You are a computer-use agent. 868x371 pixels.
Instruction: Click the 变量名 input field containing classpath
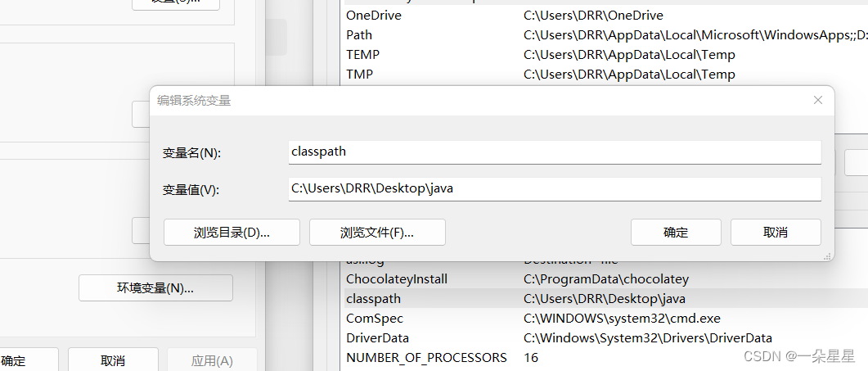[555, 152]
